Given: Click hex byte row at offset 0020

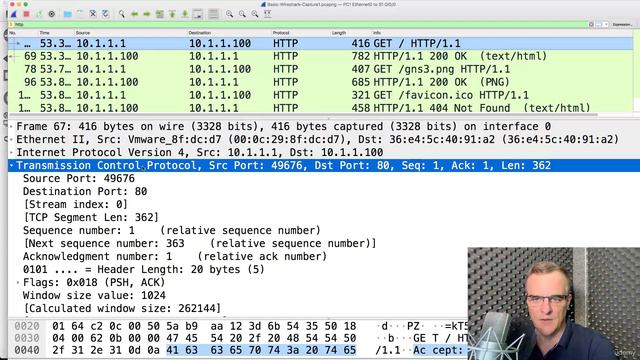Looking at the screenshot, I should 204,326.
